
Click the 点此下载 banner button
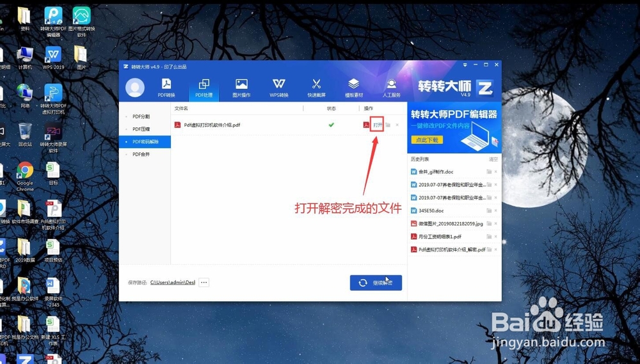pos(427,139)
